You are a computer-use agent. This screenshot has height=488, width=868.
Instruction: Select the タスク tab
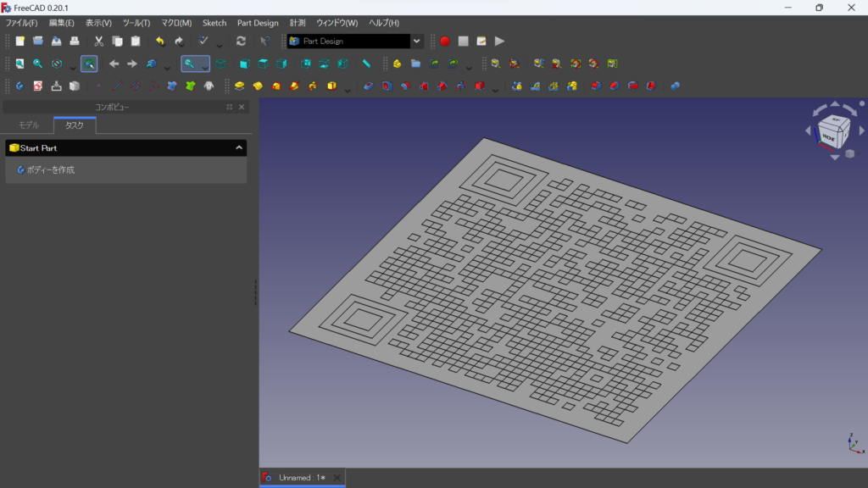point(75,125)
